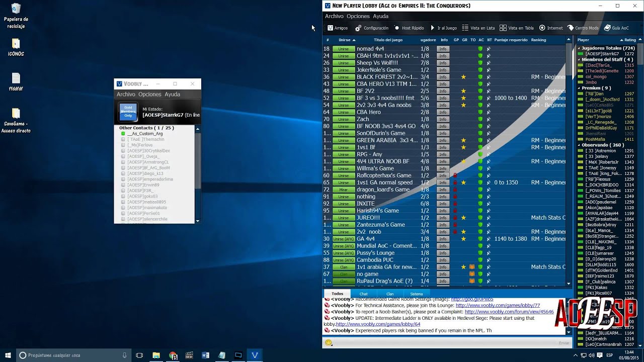Open Word from the taskbar
This screenshot has height=362, width=644.
click(x=205, y=355)
